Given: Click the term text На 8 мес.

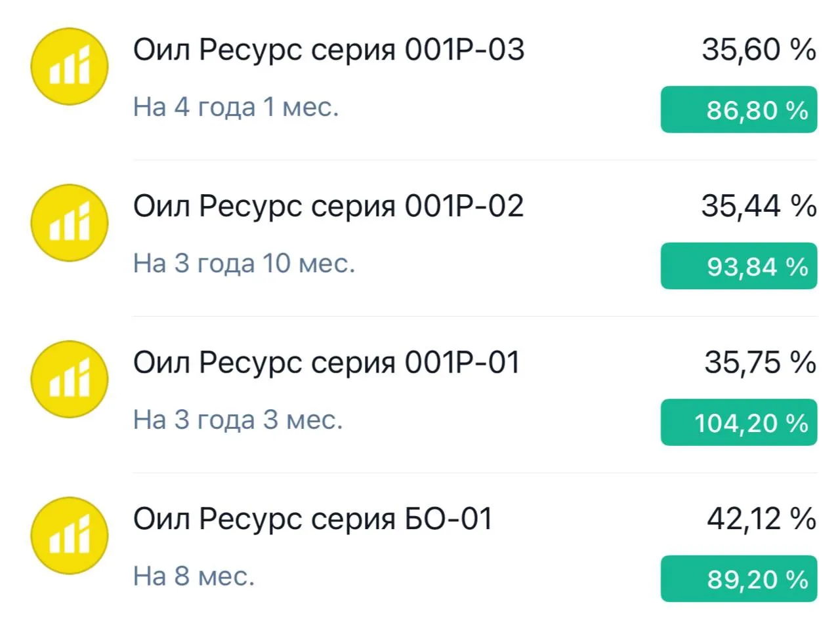Looking at the screenshot, I should click(x=194, y=576).
